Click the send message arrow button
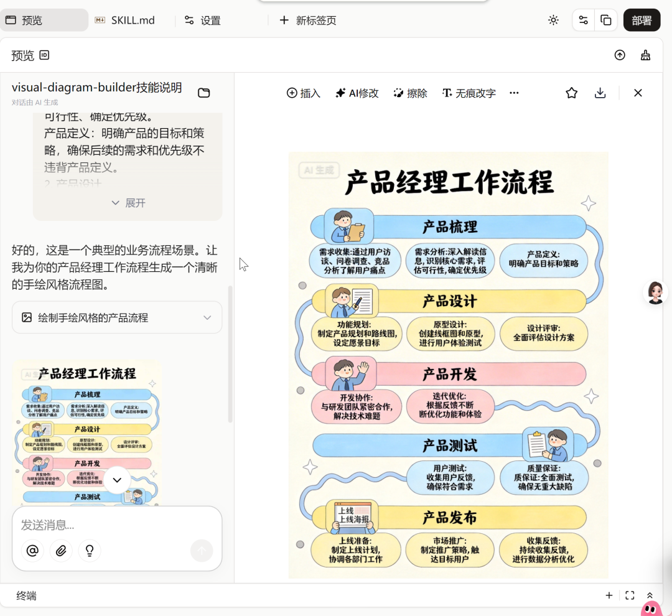The image size is (672, 616). pyautogui.click(x=202, y=551)
